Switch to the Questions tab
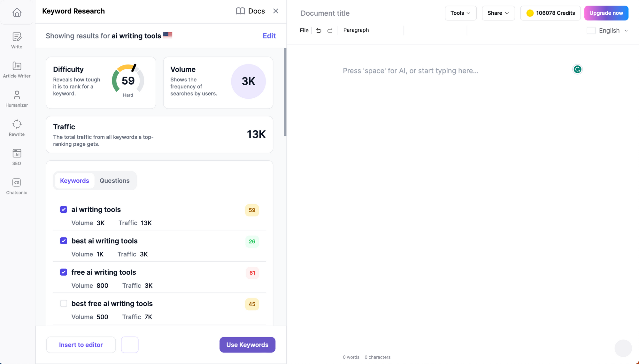The width and height of the screenshot is (639, 364). pyautogui.click(x=115, y=180)
